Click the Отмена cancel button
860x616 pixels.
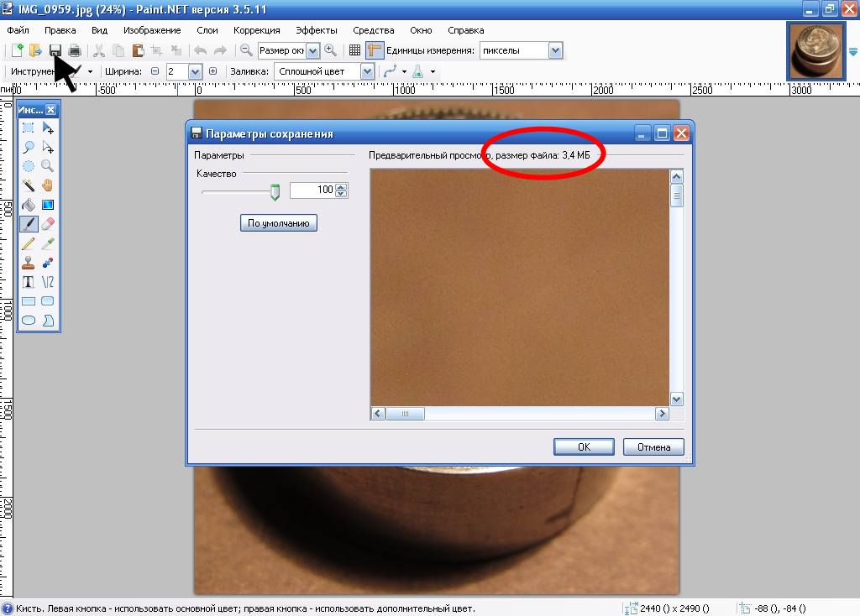click(x=653, y=446)
